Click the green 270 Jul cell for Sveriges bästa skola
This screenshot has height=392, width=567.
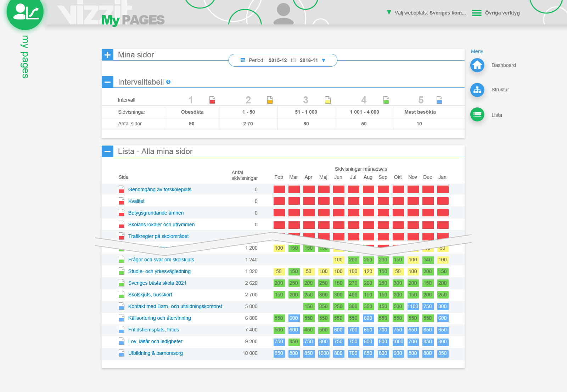tap(353, 283)
